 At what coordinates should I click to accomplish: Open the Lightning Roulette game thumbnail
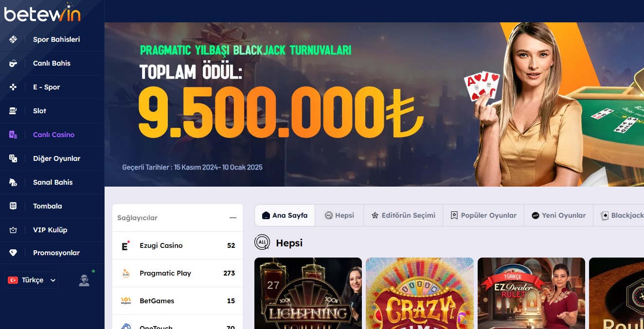(308, 293)
